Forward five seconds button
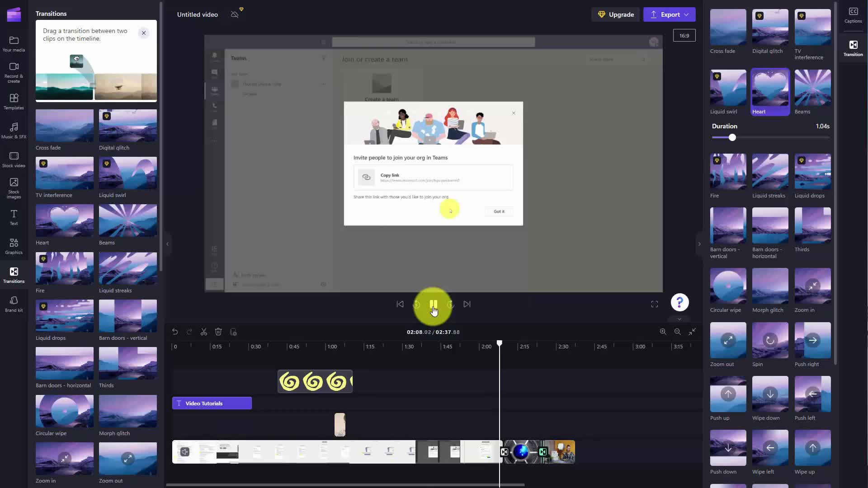This screenshot has width=868, height=488. pos(450,305)
